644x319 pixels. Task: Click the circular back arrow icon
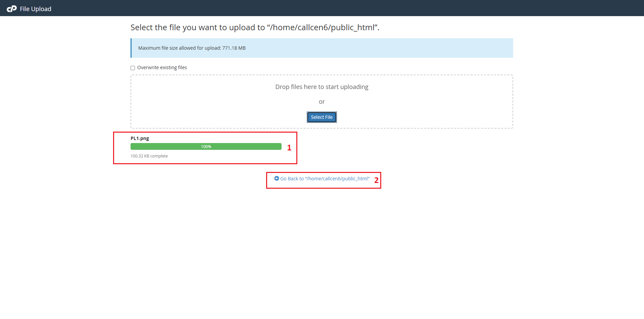(277, 178)
